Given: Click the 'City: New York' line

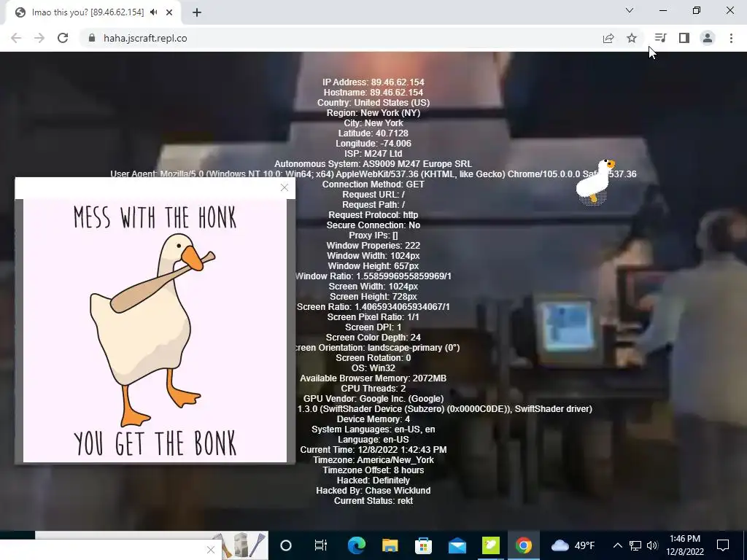Looking at the screenshot, I should 373,122.
